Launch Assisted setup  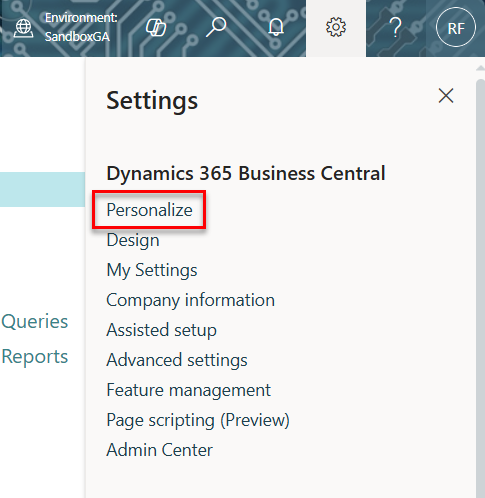tap(161, 330)
